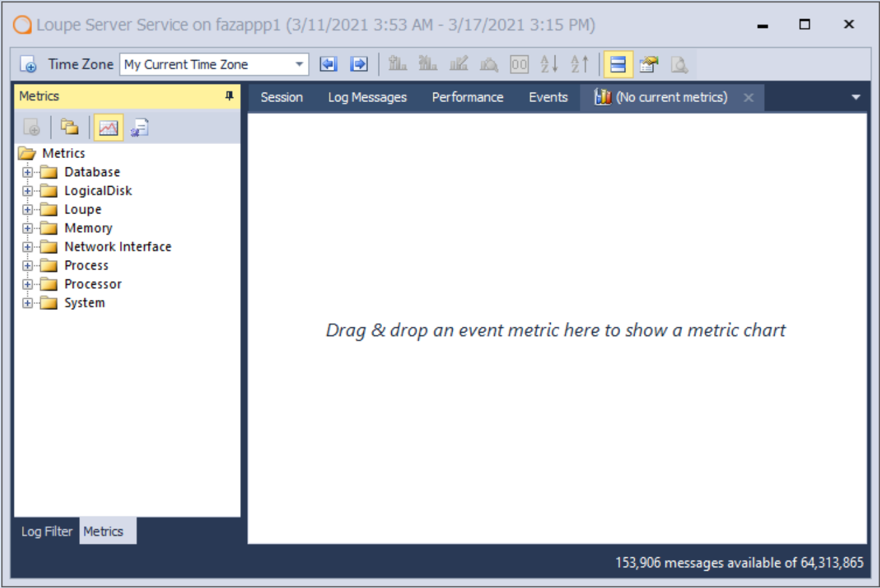Select the Process tree item label
Viewport: 880px width, 588px height.
pos(86,265)
